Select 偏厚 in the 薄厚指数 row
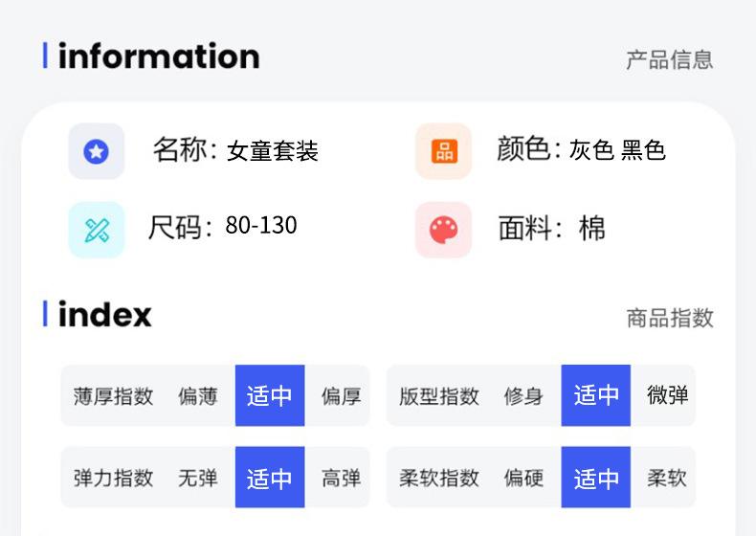This screenshot has width=756, height=536. click(x=341, y=396)
